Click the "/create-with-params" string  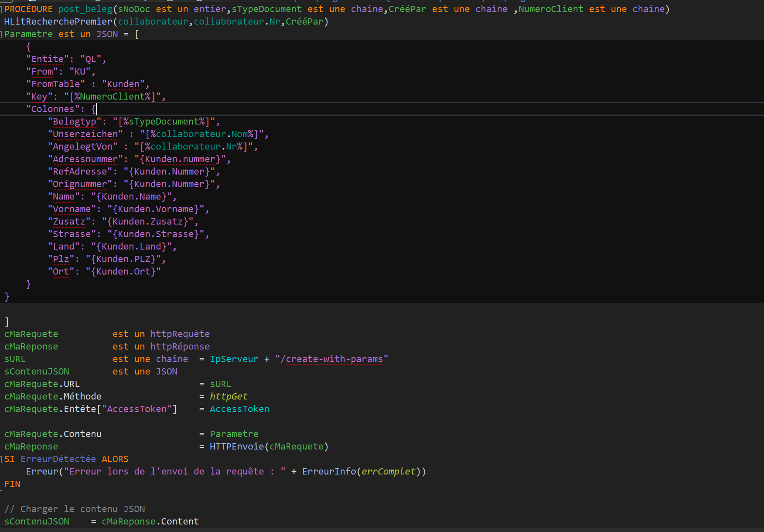pyautogui.click(x=332, y=359)
